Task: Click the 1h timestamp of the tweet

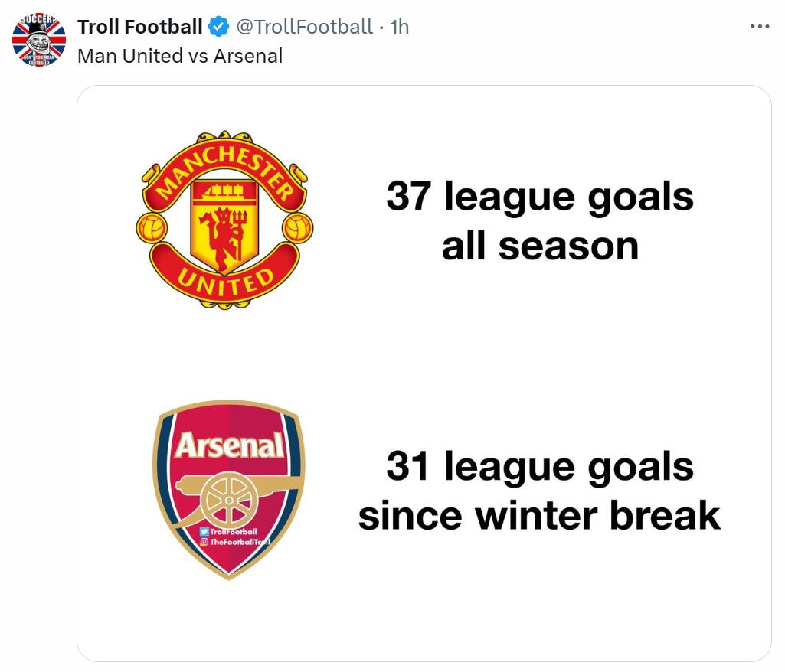Action: (400, 28)
